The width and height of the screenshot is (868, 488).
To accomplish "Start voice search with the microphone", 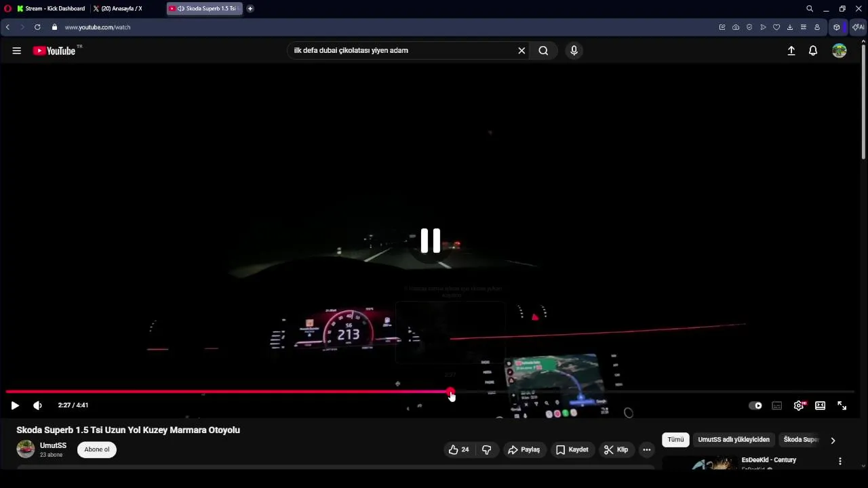I will point(574,51).
